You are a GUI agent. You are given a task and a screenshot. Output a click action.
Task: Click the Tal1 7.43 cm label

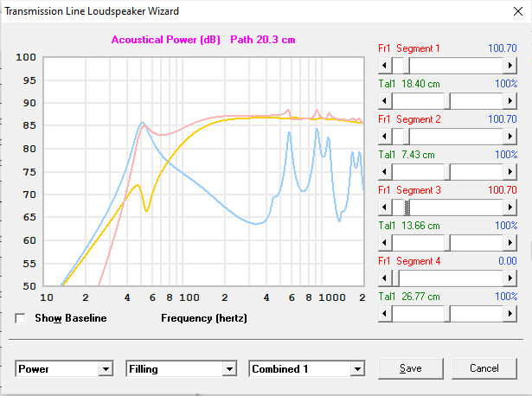pos(407,155)
